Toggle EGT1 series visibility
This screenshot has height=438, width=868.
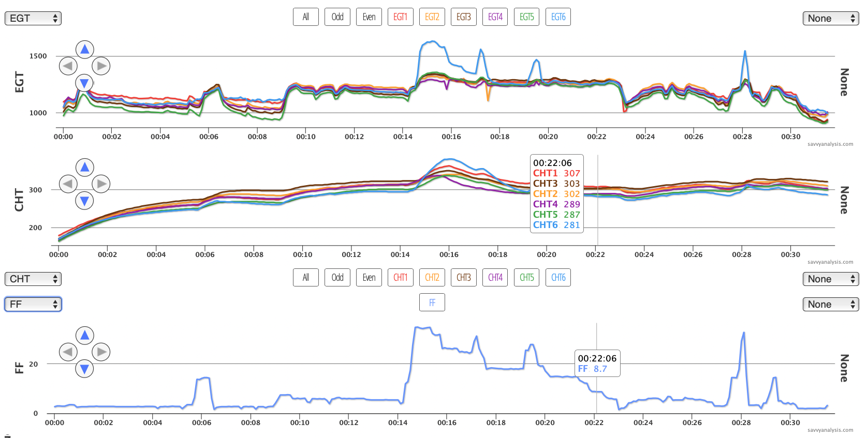coord(400,17)
